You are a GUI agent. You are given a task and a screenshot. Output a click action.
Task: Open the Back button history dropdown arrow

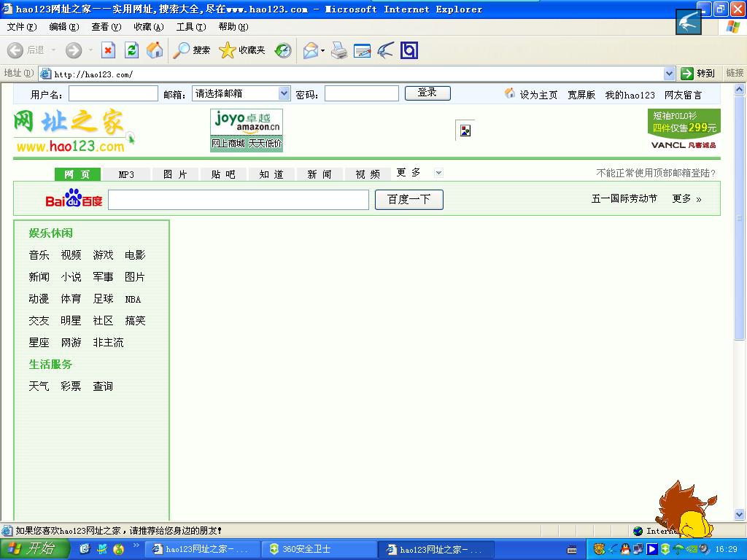[x=53, y=50]
